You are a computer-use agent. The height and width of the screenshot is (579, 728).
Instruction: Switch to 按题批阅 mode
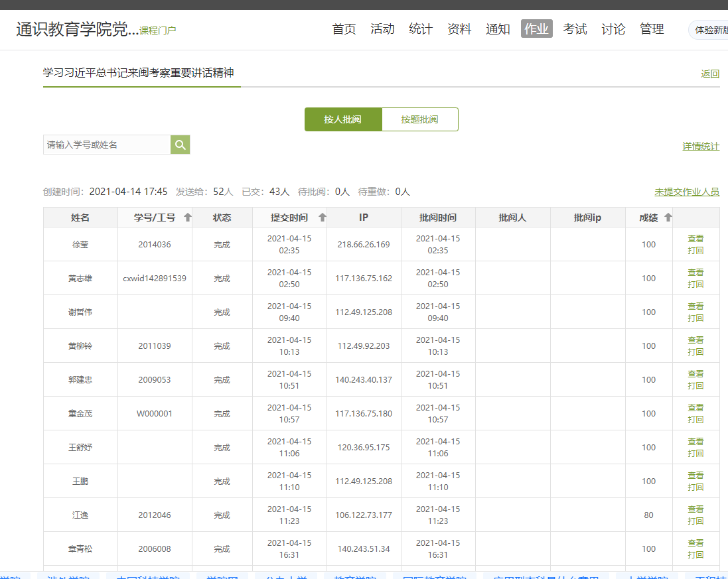pyautogui.click(x=419, y=119)
